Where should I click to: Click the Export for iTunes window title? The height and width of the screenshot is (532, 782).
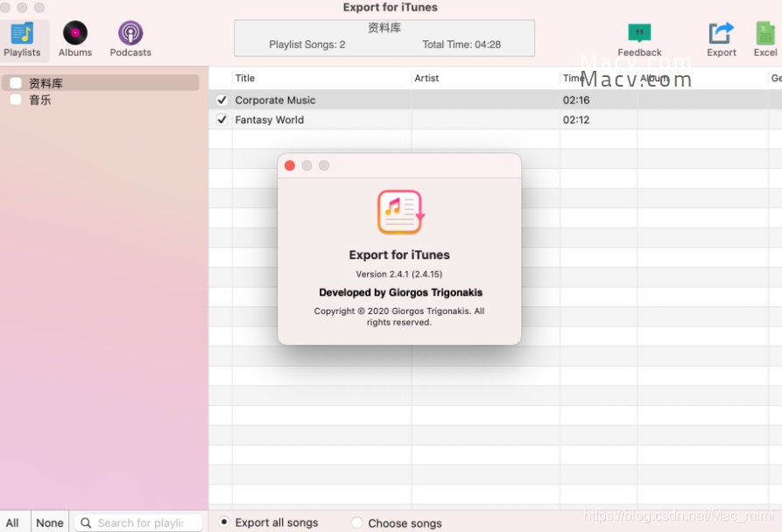tap(390, 8)
